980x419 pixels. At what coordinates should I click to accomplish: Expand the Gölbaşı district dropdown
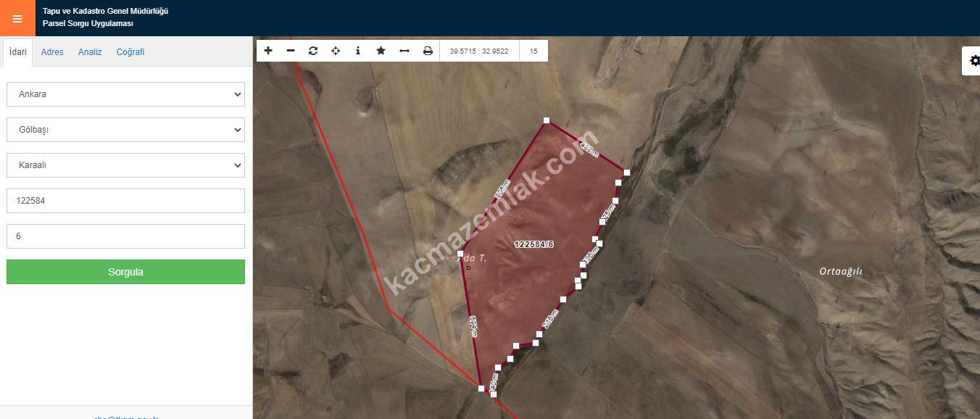[125, 130]
